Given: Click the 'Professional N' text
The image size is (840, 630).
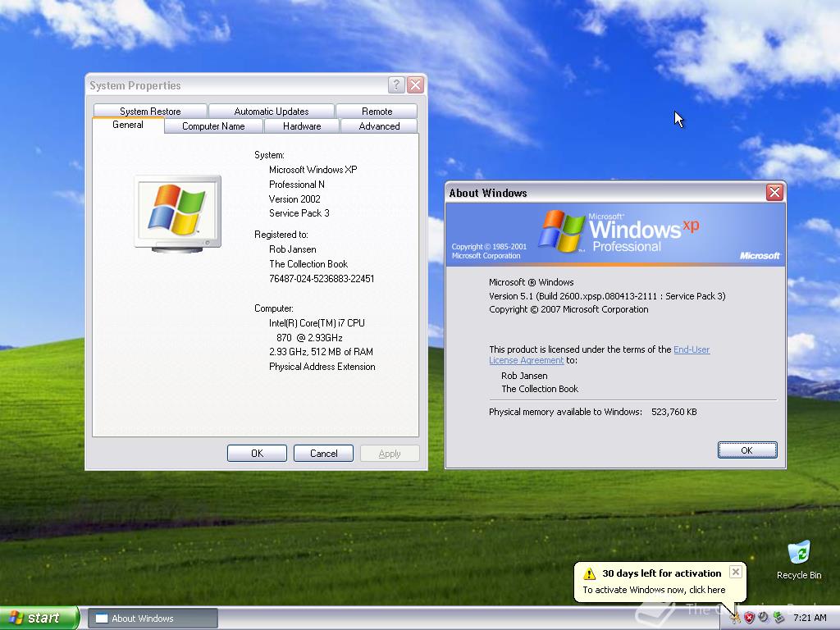Looking at the screenshot, I should tap(297, 185).
